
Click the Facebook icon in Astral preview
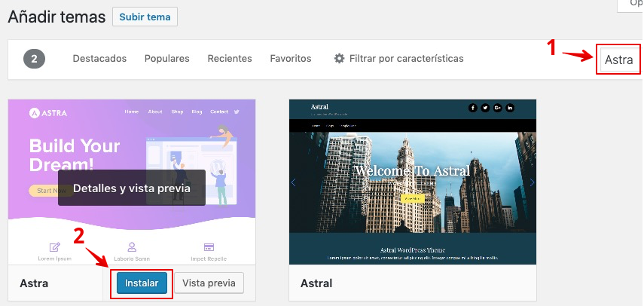(473, 108)
